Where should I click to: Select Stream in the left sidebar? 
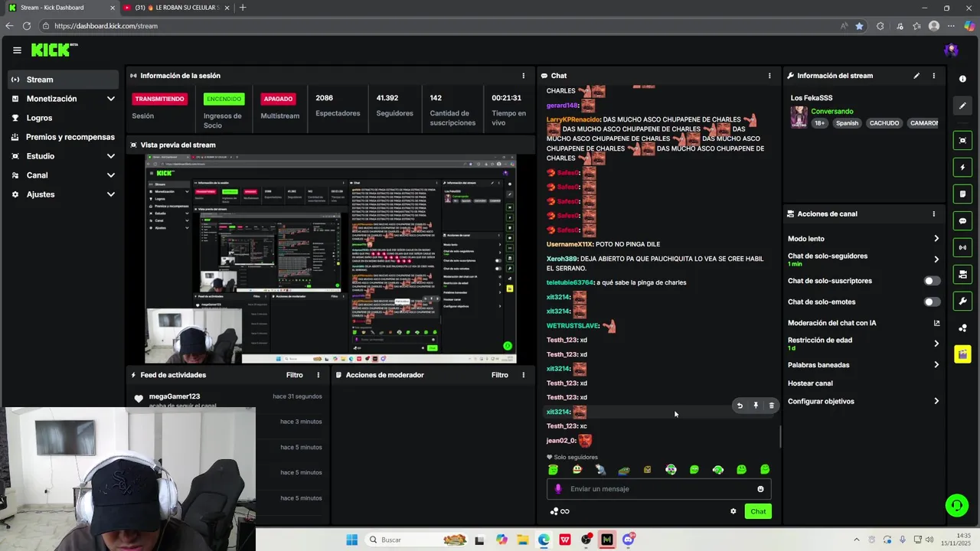[x=64, y=80]
